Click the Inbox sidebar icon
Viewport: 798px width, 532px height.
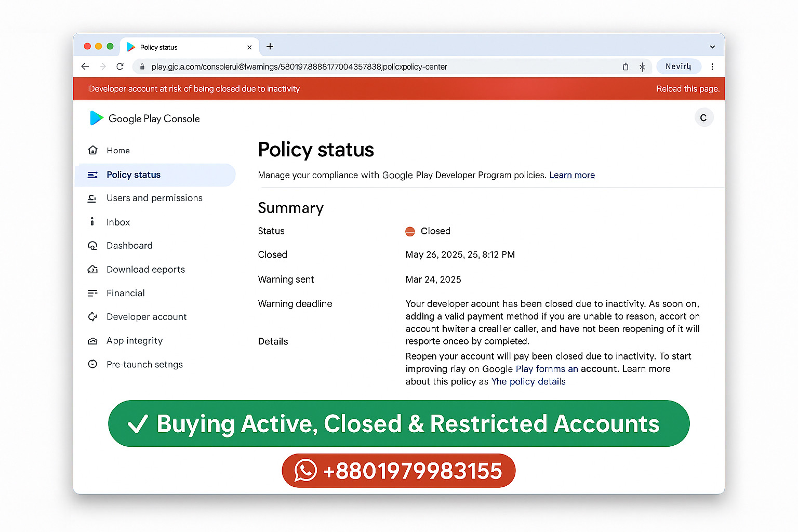(x=92, y=222)
